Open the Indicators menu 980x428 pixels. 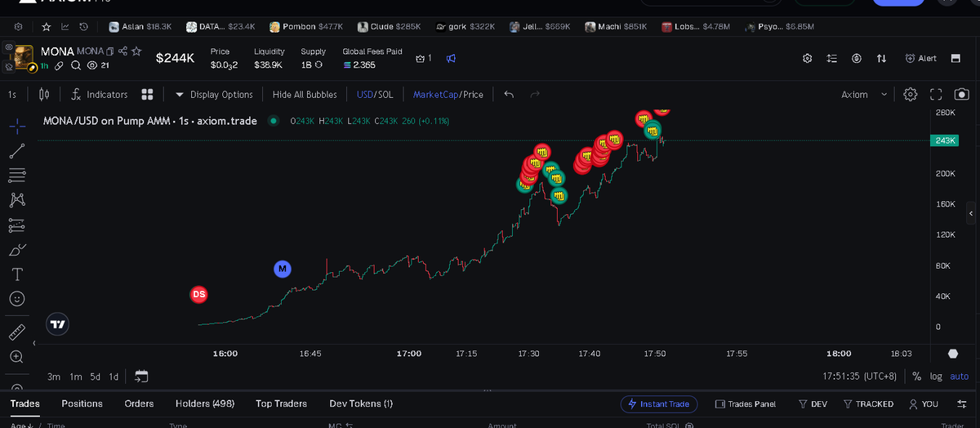click(99, 95)
